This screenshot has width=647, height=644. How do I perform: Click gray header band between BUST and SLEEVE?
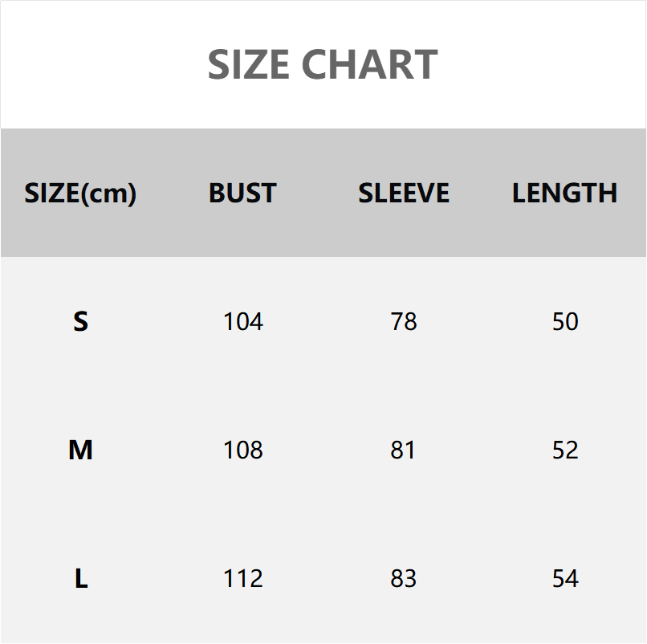317,194
